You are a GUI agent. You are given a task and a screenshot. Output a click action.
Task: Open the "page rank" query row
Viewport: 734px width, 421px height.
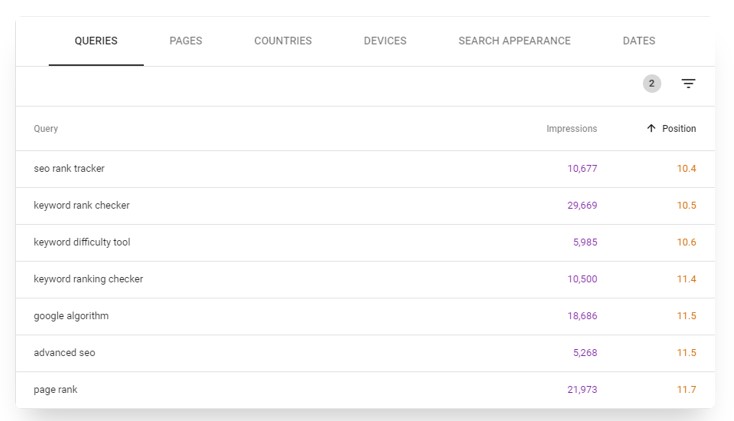pos(365,390)
